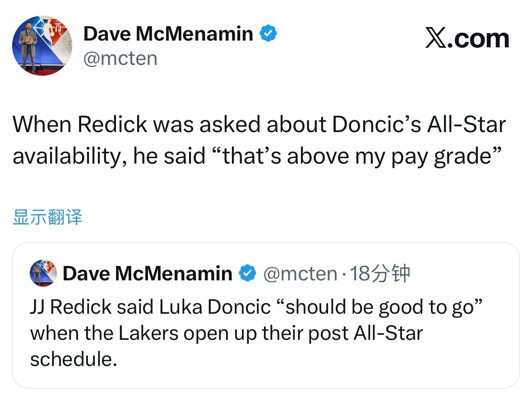The width and height of the screenshot is (532, 407).
Task: Open the @mcten handle in the quoted tweet
Action: 300,273
